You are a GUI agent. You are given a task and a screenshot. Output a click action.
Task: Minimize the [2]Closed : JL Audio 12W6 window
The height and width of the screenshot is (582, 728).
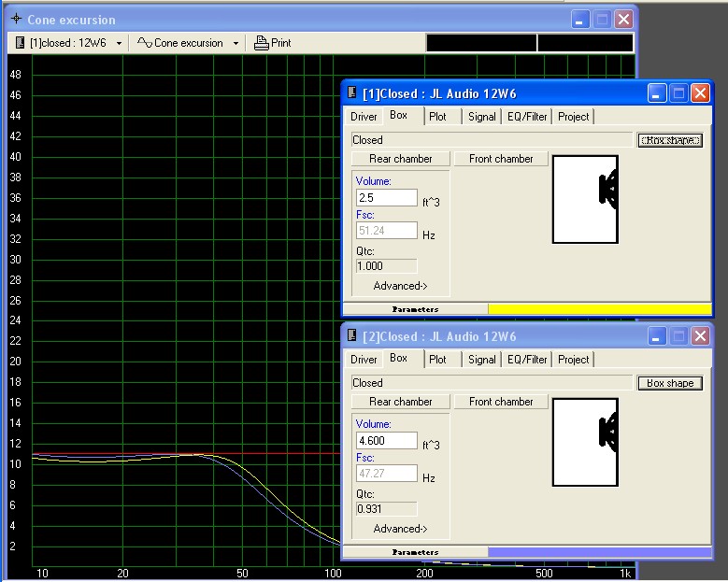point(656,336)
